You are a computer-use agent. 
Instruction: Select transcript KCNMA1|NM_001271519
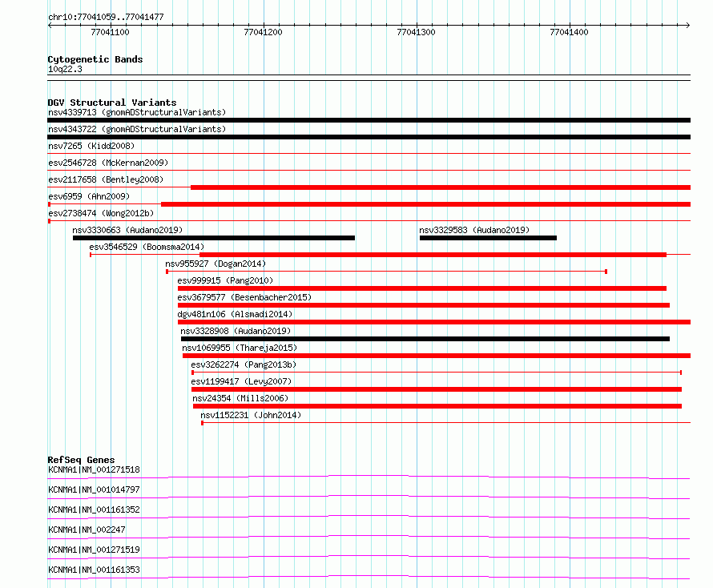click(94, 550)
